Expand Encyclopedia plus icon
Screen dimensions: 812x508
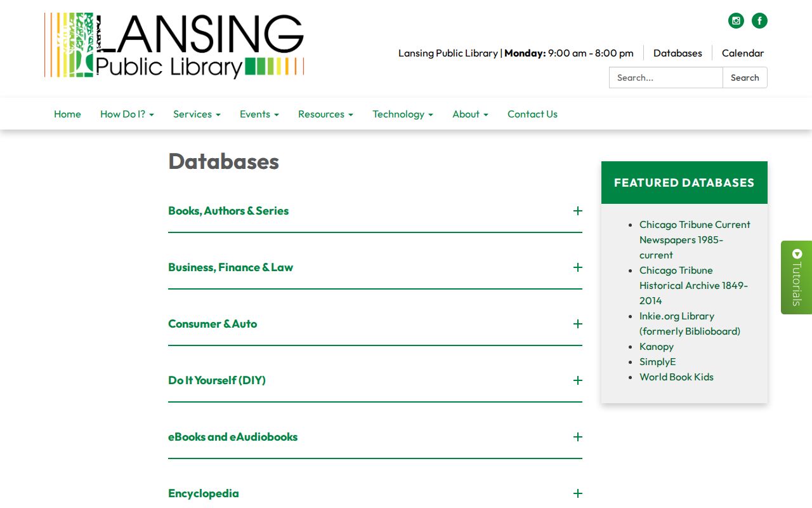coord(577,493)
